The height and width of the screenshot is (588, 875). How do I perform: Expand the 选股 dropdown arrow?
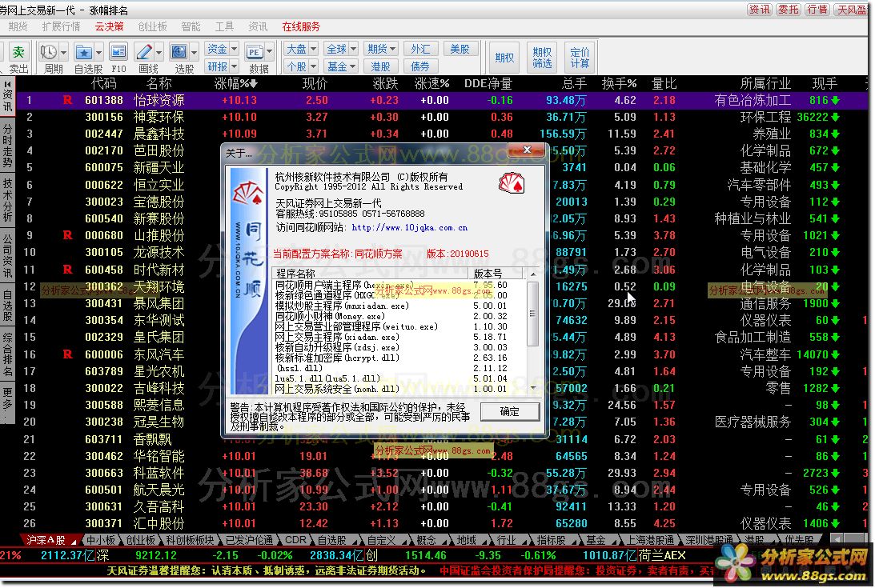coord(195,53)
